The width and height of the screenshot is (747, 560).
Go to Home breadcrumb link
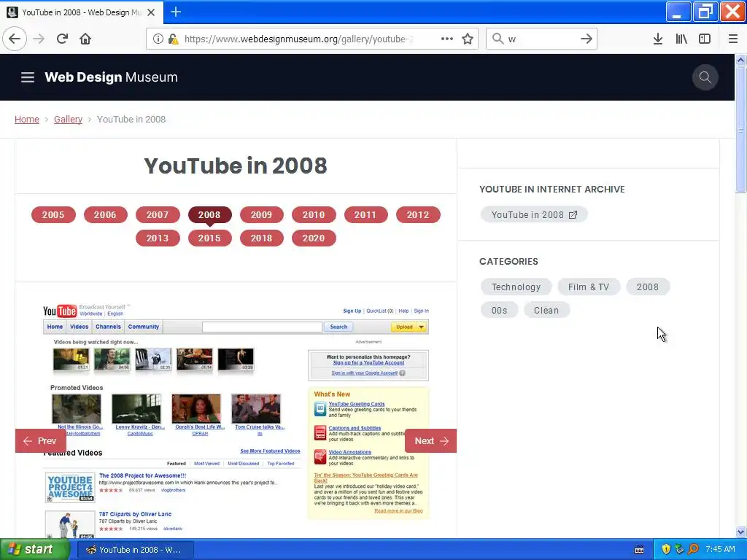(27, 119)
